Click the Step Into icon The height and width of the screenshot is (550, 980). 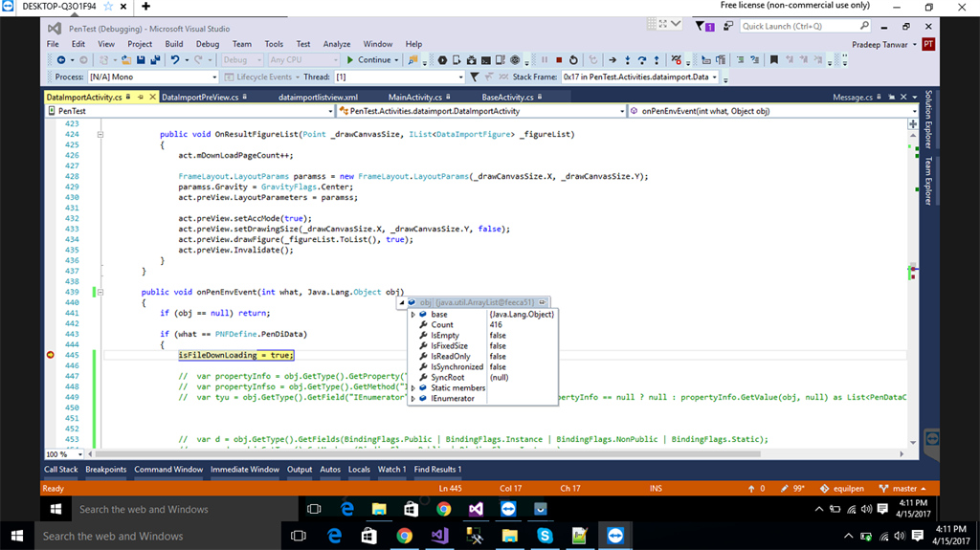coord(628,60)
